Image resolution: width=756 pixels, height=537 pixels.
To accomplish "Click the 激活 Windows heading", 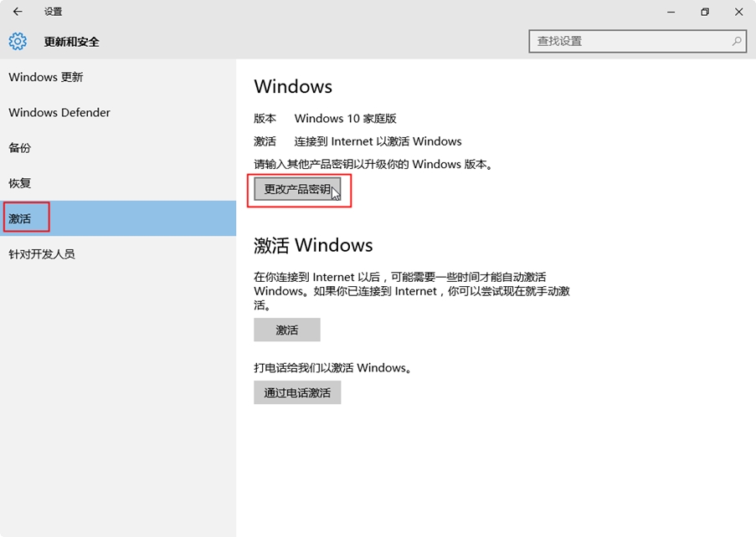I will 313,245.
